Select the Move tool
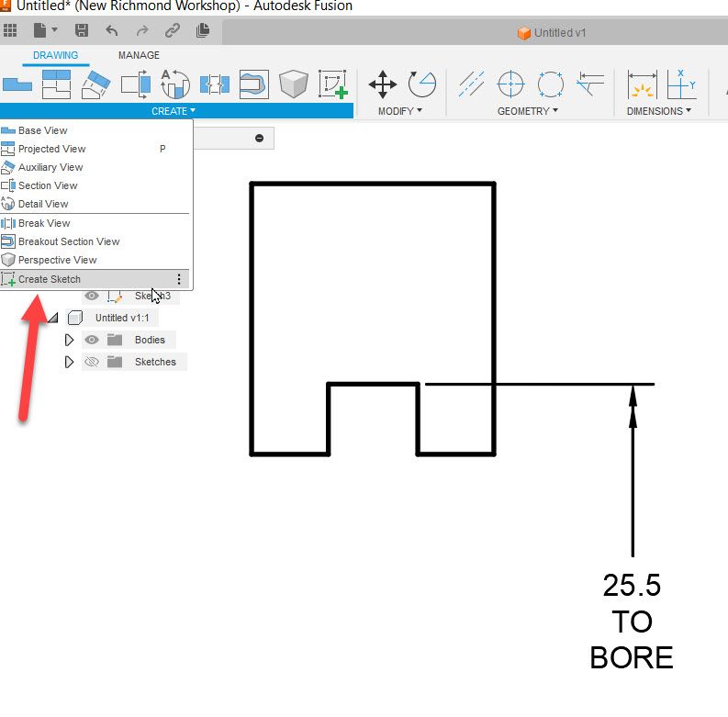 383,84
